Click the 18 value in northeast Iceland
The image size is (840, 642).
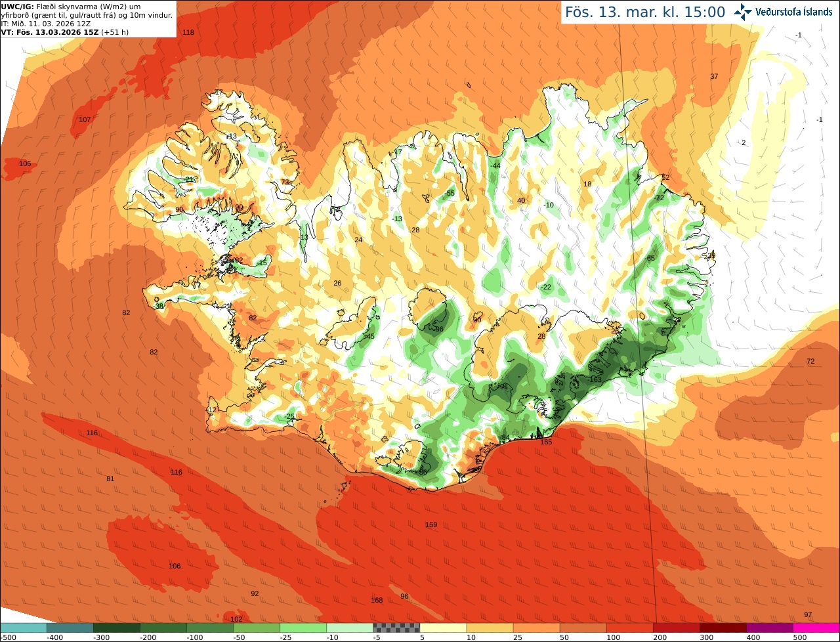587,184
